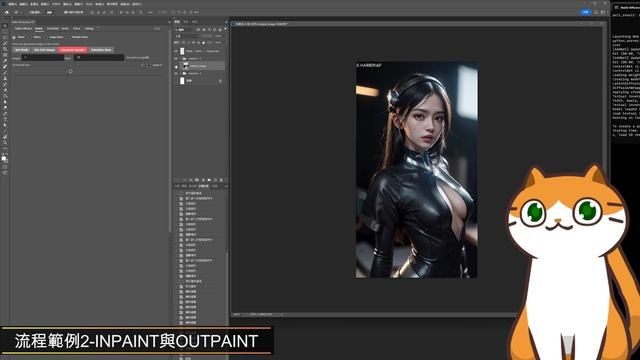
Task: Select the History Brush tool
Action: coord(5,84)
